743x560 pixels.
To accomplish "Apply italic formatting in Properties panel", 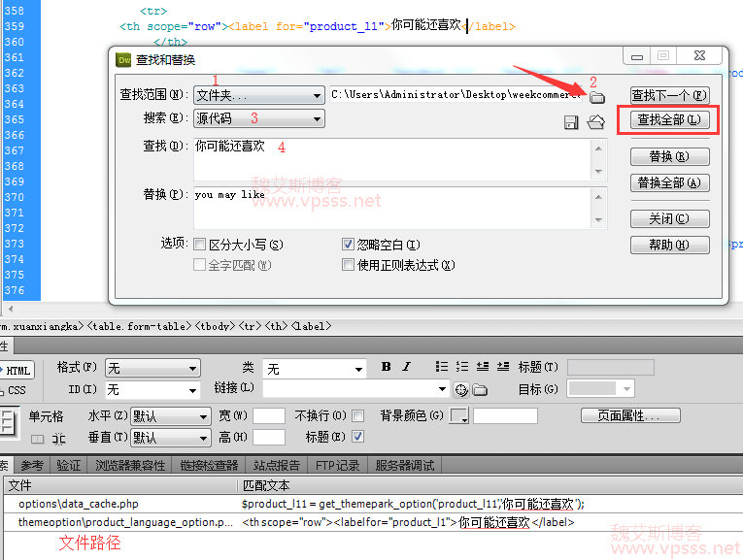I will point(407,367).
